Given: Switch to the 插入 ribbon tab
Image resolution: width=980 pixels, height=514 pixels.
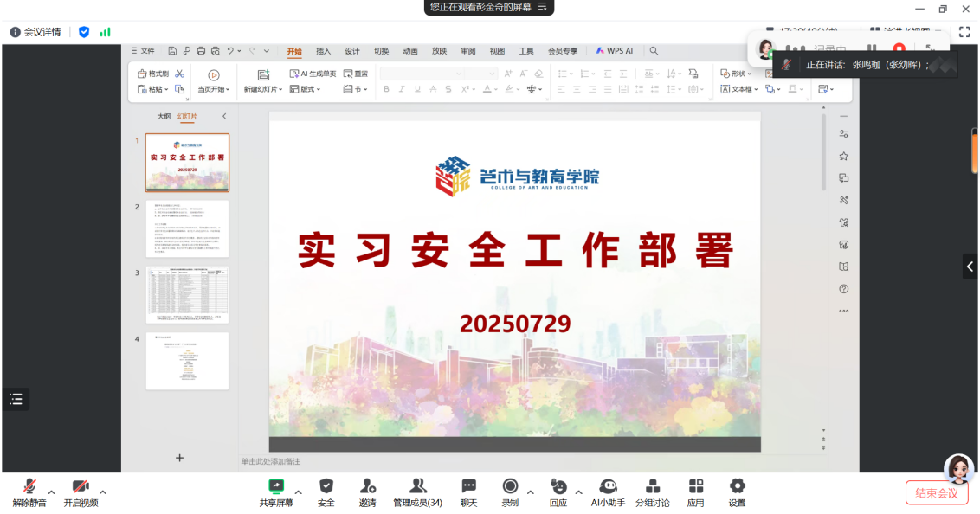Looking at the screenshot, I should pos(323,51).
